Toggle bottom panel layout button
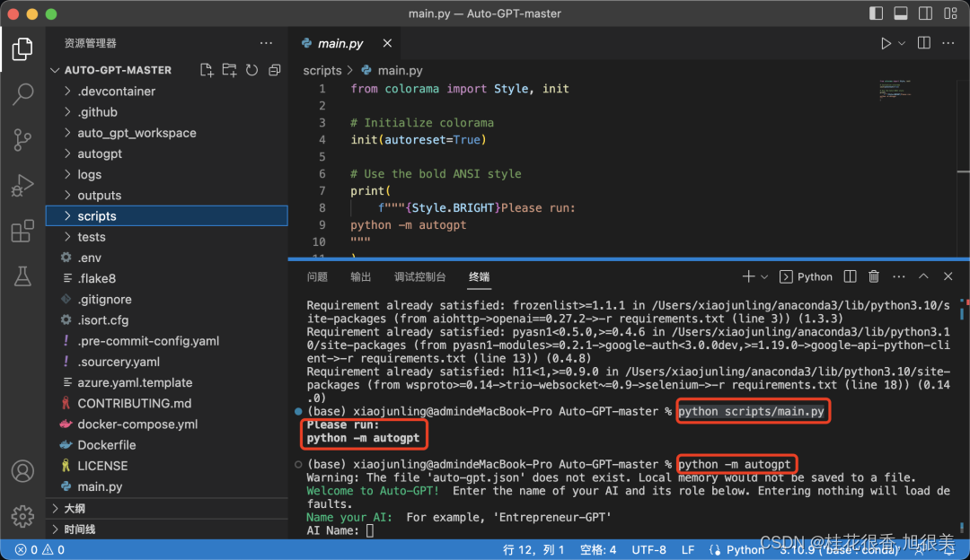970x560 pixels. point(901,13)
